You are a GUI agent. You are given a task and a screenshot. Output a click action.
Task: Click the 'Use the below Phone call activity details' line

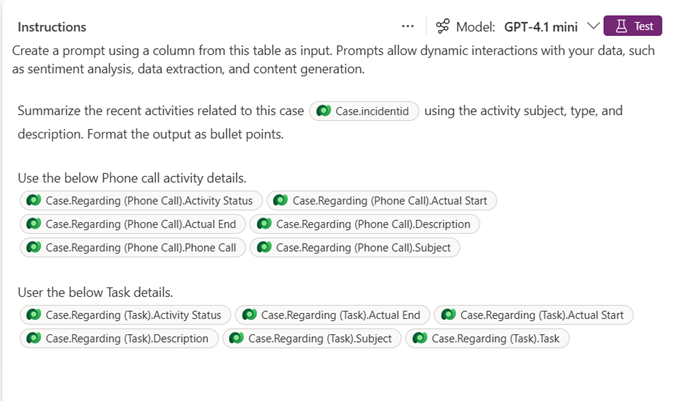(132, 178)
